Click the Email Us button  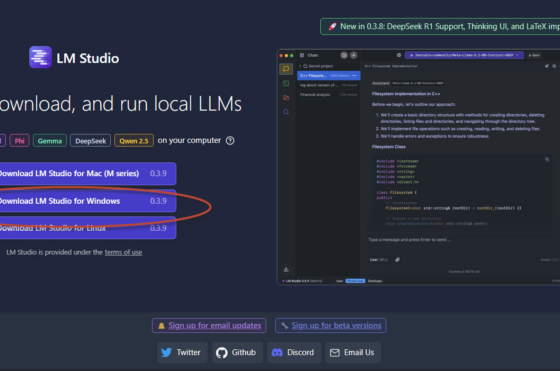pyautogui.click(x=353, y=352)
